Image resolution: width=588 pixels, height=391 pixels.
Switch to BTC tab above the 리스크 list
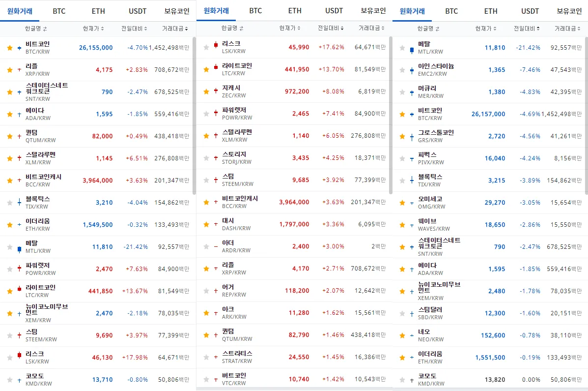(x=255, y=11)
